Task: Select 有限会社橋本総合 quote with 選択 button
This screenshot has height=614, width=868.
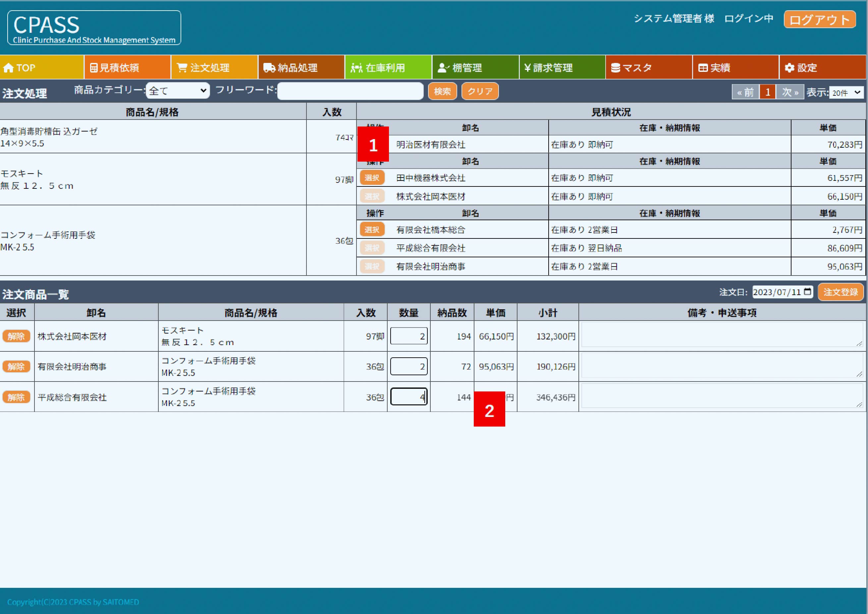Action: (372, 230)
